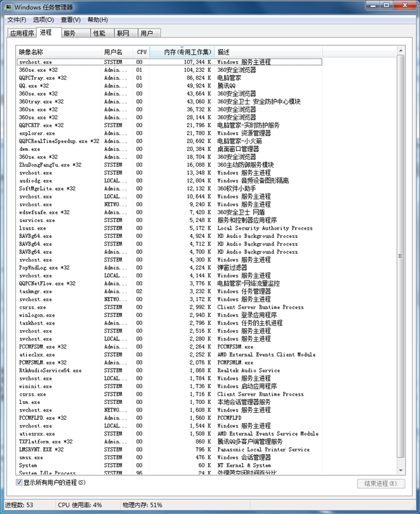420x514 pixels.
Task: Select the QQPCRealTimeSpeedup.exe *32 process
Action: coord(169,141)
